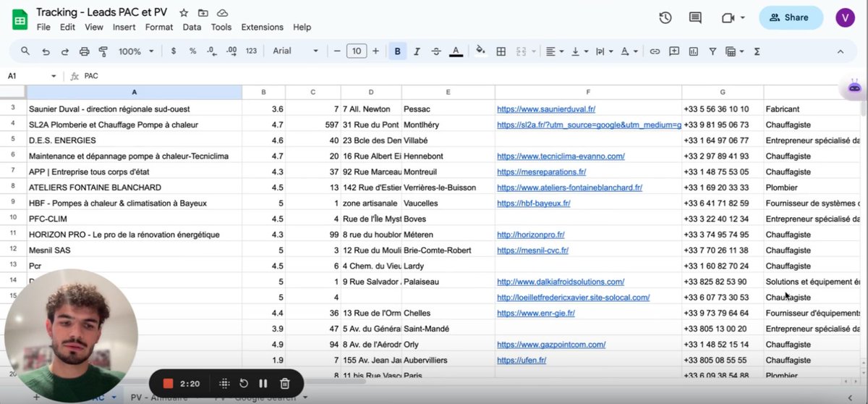Increase decimal places icon

click(231, 51)
